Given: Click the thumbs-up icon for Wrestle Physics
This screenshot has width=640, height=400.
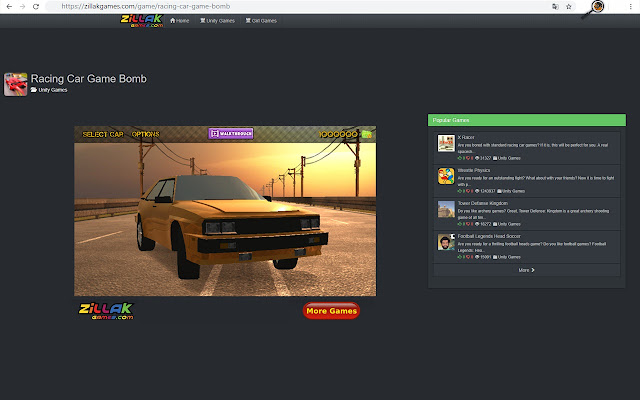Looking at the screenshot, I should click(460, 191).
